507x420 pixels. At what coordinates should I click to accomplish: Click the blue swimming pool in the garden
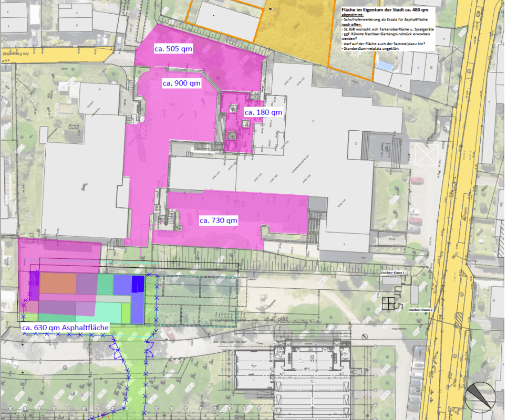(386, 66)
